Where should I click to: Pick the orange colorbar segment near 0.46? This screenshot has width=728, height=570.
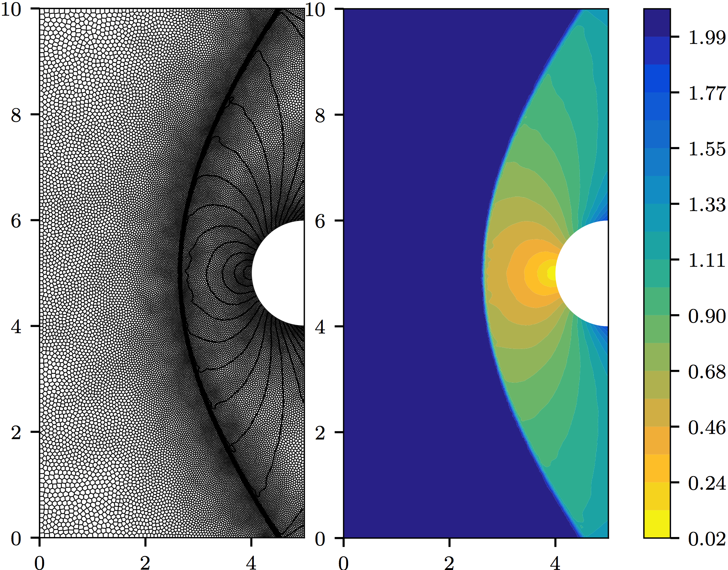(x=657, y=440)
